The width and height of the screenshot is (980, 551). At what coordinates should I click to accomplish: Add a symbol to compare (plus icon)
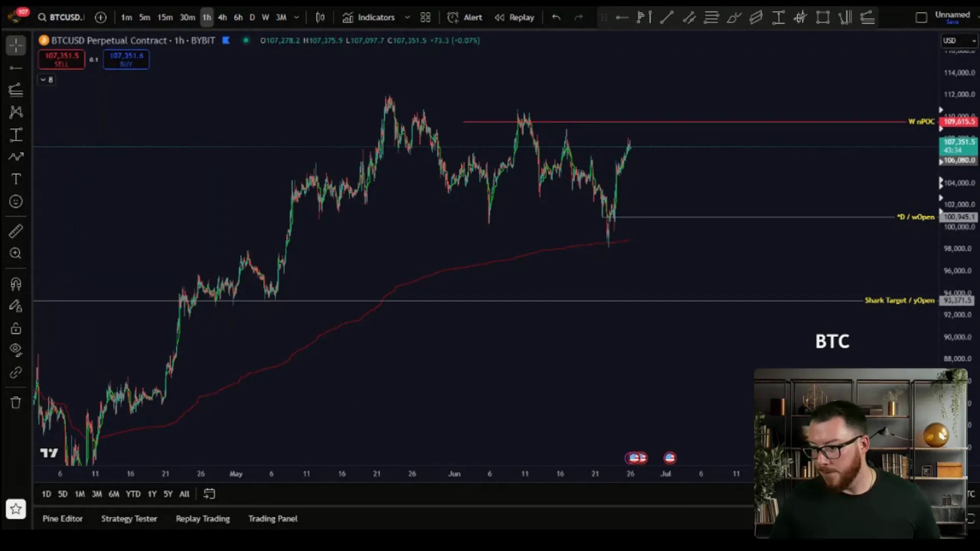101,17
